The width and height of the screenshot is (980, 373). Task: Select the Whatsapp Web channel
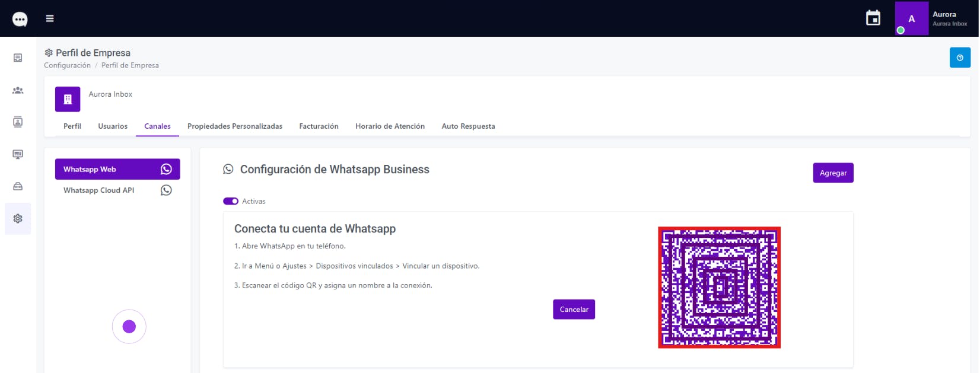[117, 169]
